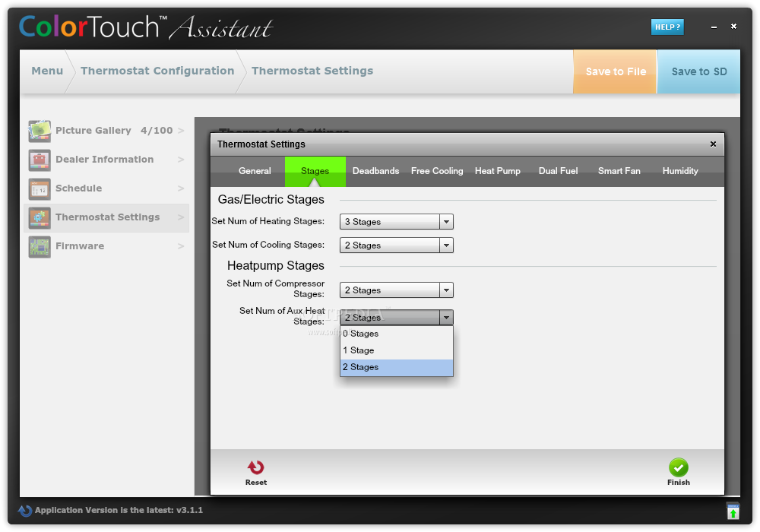Open the Smart Fan tab
The width and height of the screenshot is (760, 532).
(619, 171)
